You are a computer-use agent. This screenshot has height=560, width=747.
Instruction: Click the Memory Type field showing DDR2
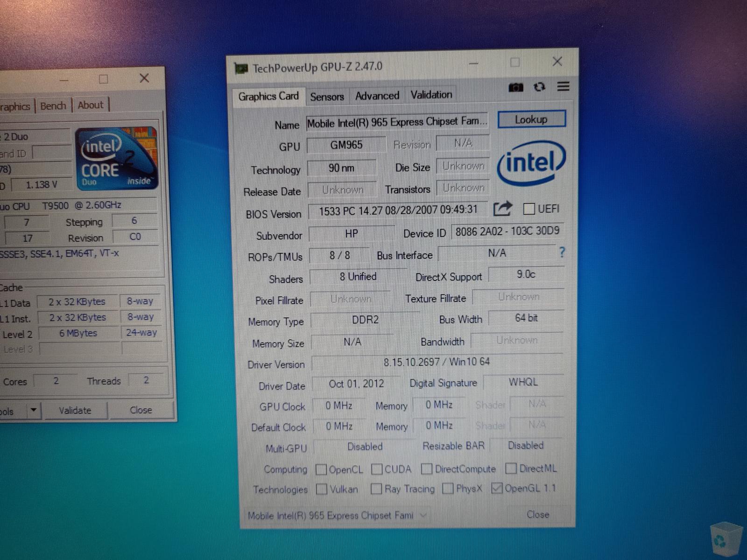(365, 320)
